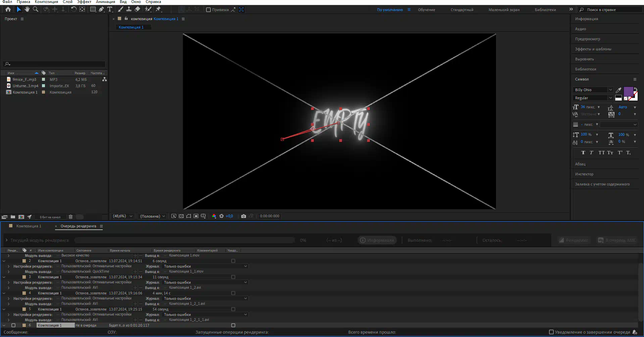Select the Pen tool in toolbar

(101, 9)
